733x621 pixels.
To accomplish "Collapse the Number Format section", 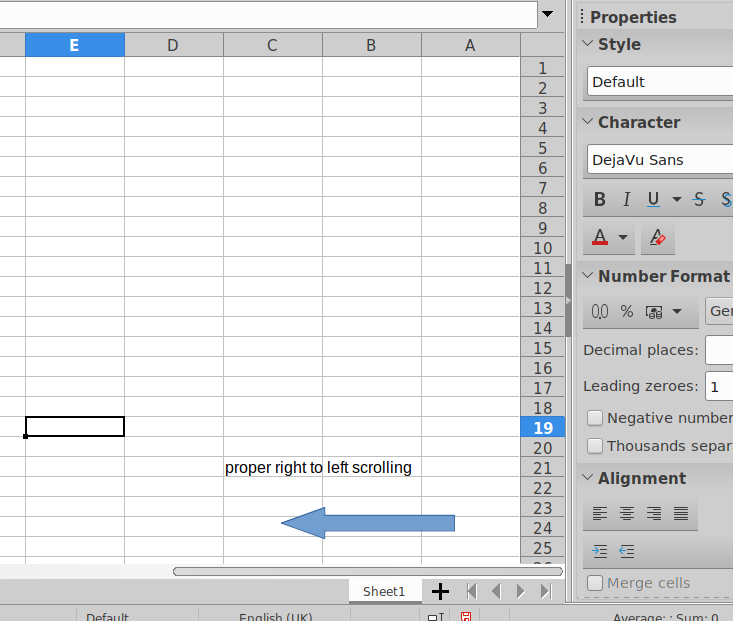I will pyautogui.click(x=586, y=276).
